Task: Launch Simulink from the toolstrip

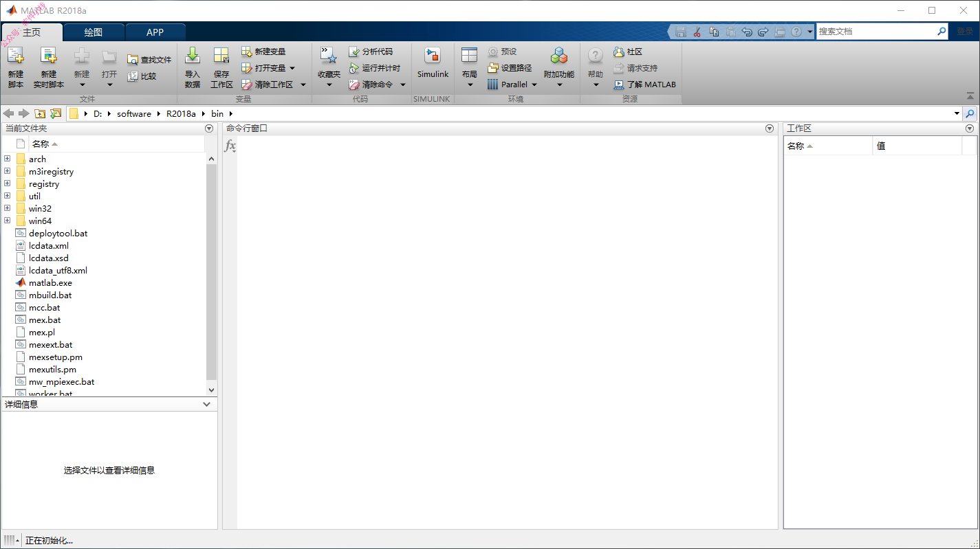Action: (433, 63)
